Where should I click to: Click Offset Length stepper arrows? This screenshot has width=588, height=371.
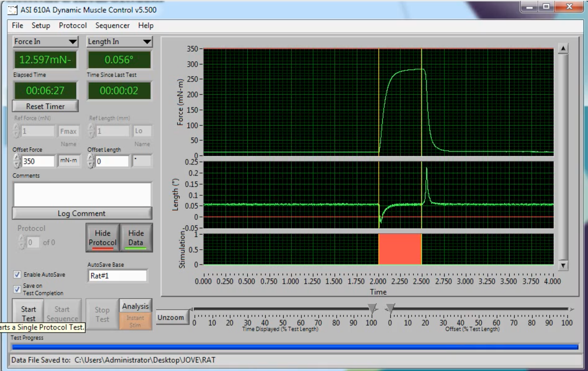point(91,161)
